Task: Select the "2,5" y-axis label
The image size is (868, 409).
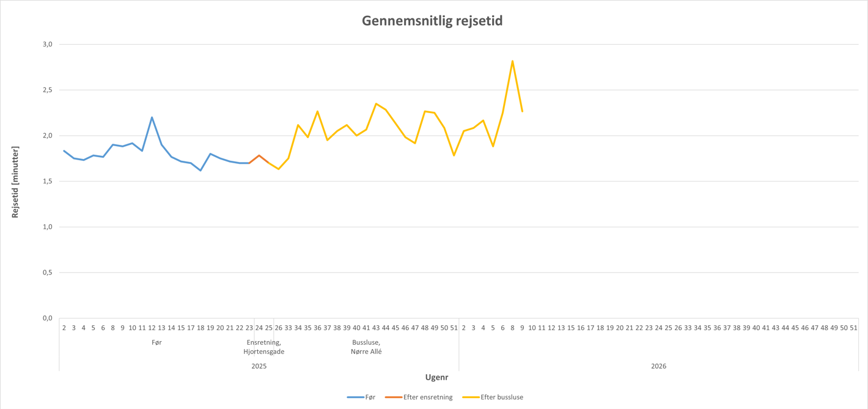Action: pos(48,90)
